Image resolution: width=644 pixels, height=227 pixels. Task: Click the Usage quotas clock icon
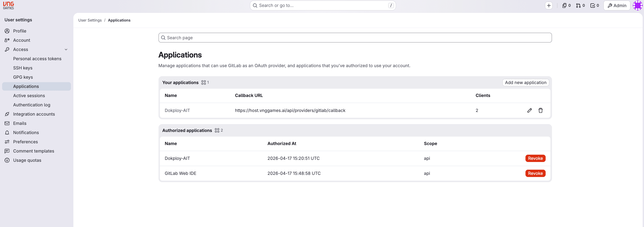[7, 160]
